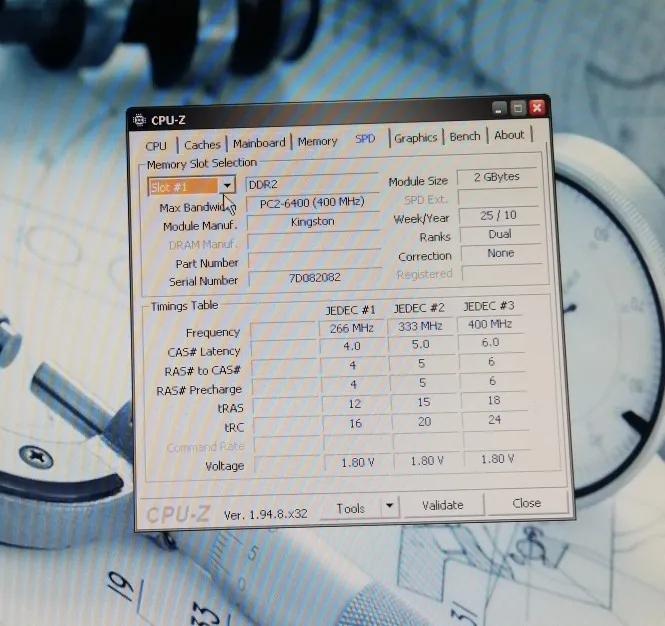Click CAS# Latency value 6.0
The height and width of the screenshot is (626, 665).
coord(491,342)
